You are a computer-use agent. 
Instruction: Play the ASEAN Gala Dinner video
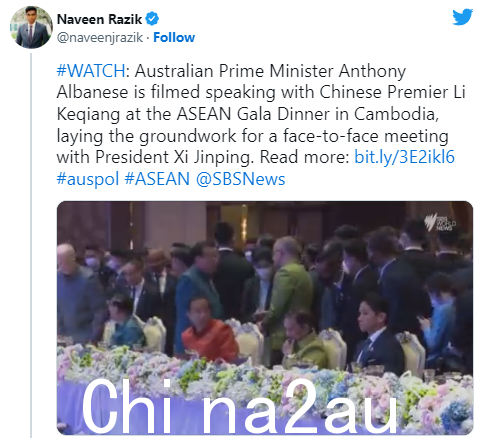[x=265, y=318]
